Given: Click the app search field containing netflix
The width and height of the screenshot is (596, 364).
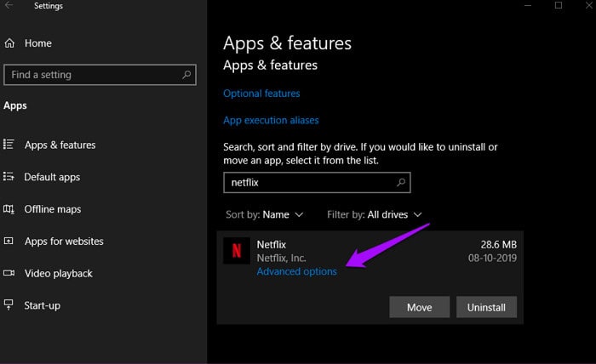Looking at the screenshot, I should (317, 183).
